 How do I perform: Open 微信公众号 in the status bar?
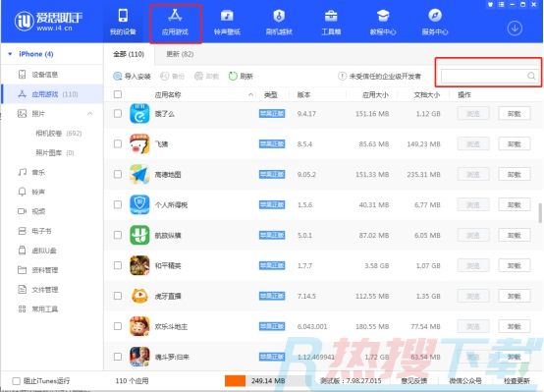coord(465,381)
